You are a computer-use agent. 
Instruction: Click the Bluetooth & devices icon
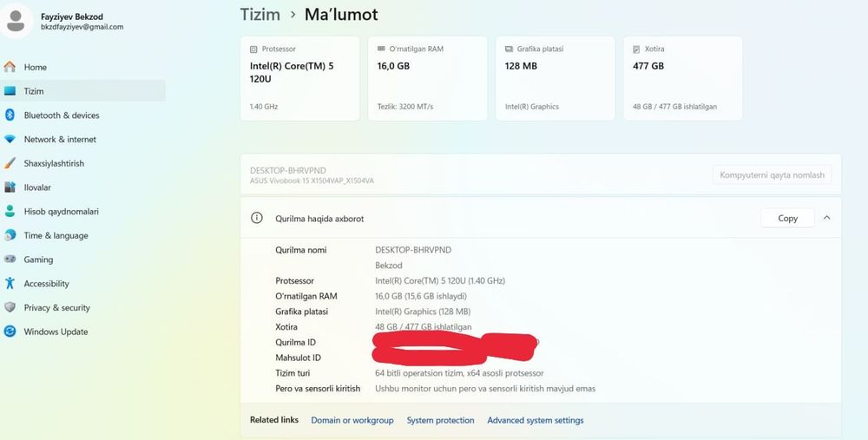pyautogui.click(x=10, y=115)
